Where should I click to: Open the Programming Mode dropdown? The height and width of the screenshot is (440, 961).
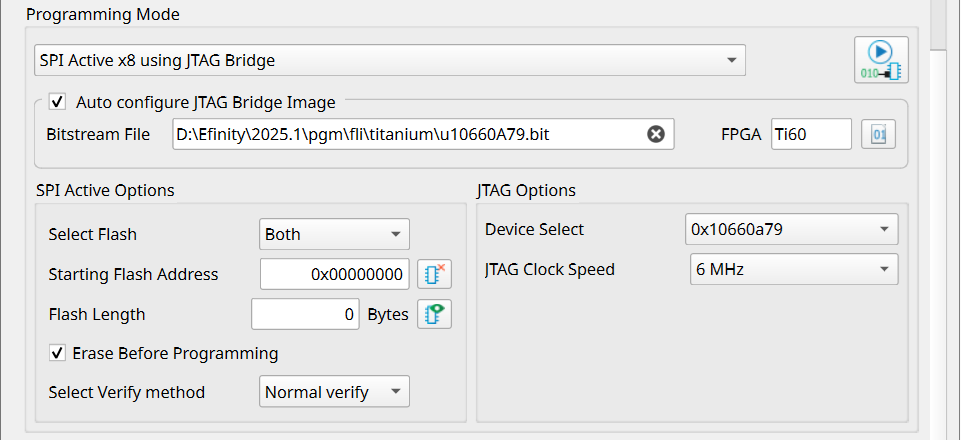coord(389,60)
